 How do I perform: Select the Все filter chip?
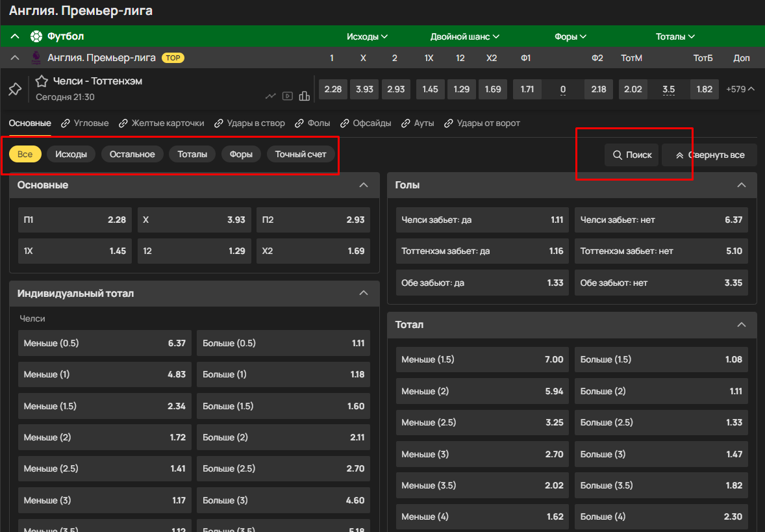point(25,154)
